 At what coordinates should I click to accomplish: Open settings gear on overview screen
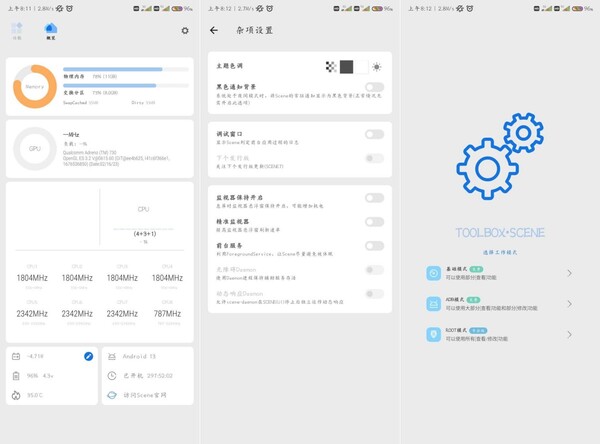coord(185,31)
